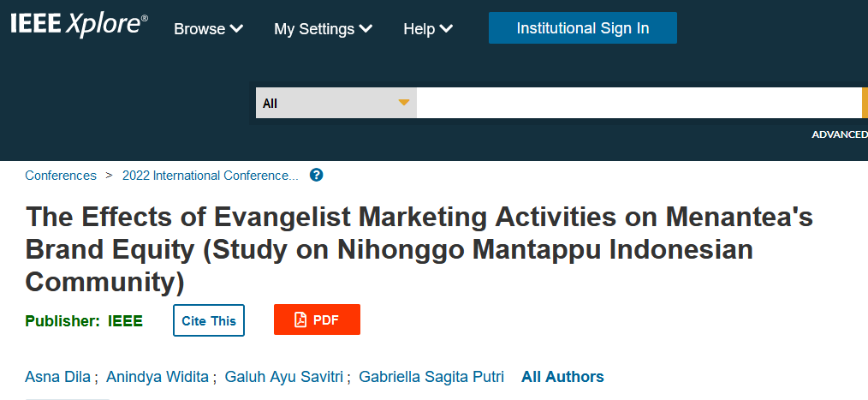Open the All search category dropdown
This screenshot has width=868, height=400.
(x=336, y=103)
